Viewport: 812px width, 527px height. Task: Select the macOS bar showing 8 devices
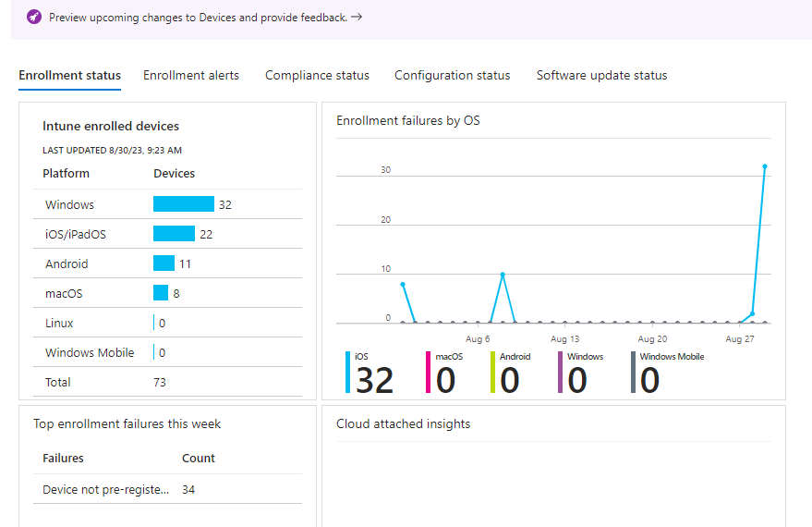161,293
